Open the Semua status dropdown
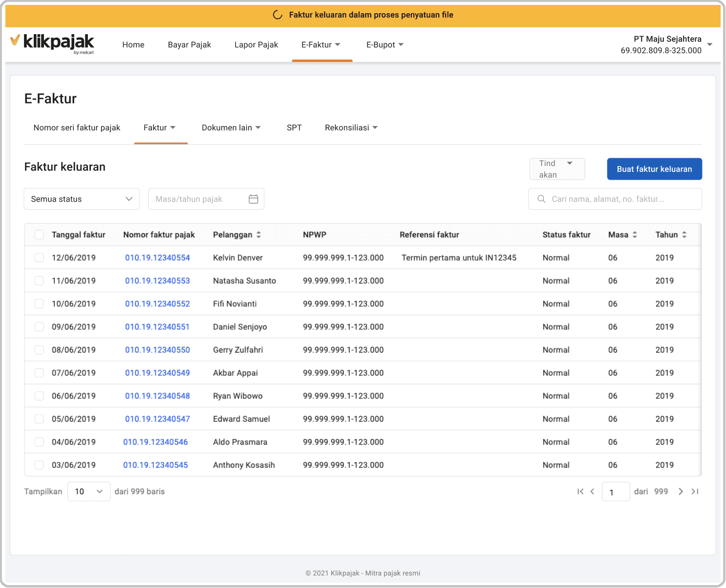 pyautogui.click(x=81, y=199)
